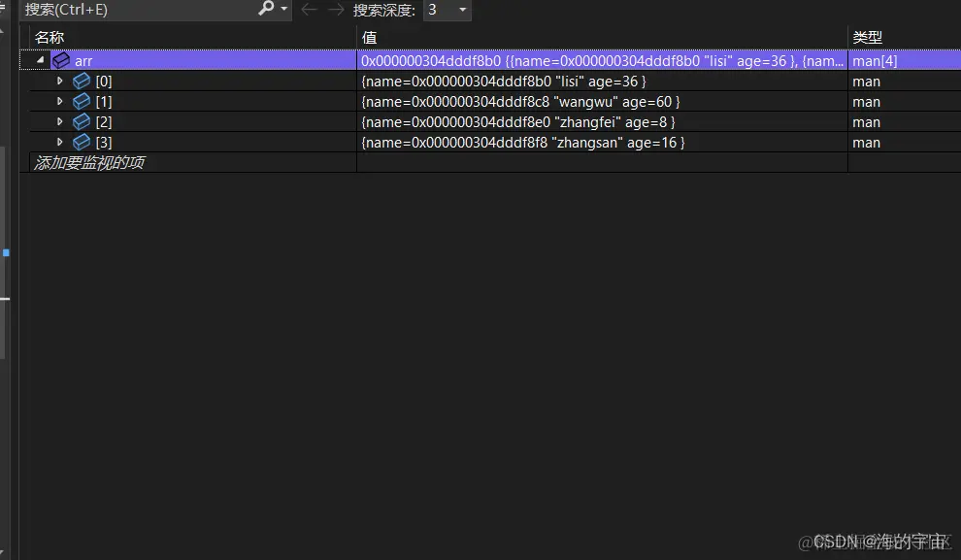Viewport: 961px width, 560px height.
Task: Click the 名称 column header
Action: tap(50, 38)
